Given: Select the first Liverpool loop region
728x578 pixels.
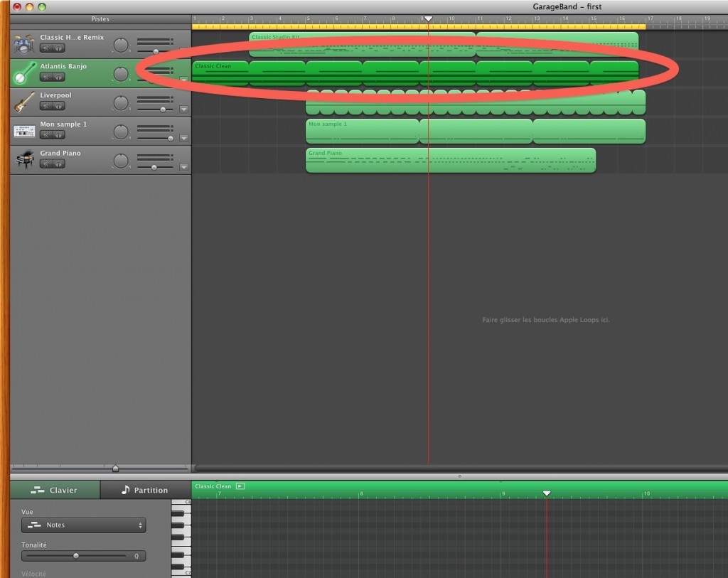Looking at the screenshot, I should coord(313,102).
